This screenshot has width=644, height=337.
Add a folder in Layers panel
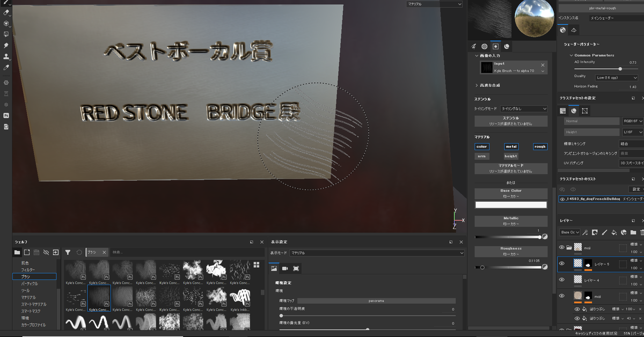(x=633, y=232)
